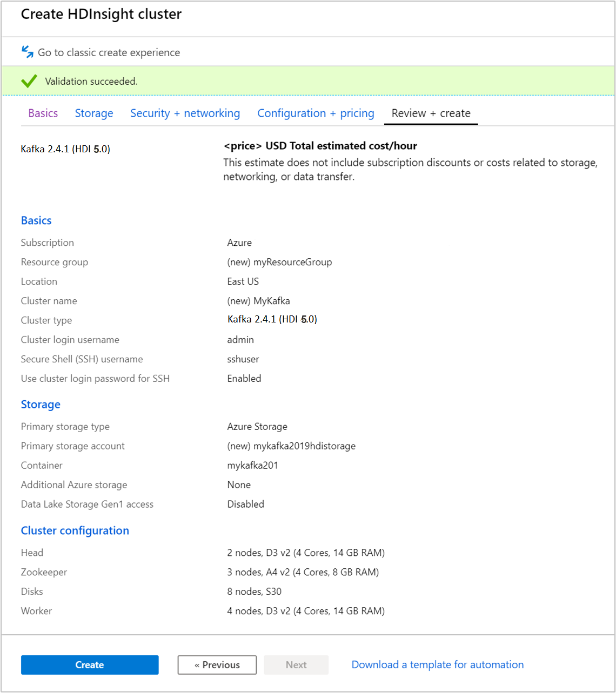Click the classic create experience arrow icon
This screenshot has width=616, height=693.
(x=26, y=51)
